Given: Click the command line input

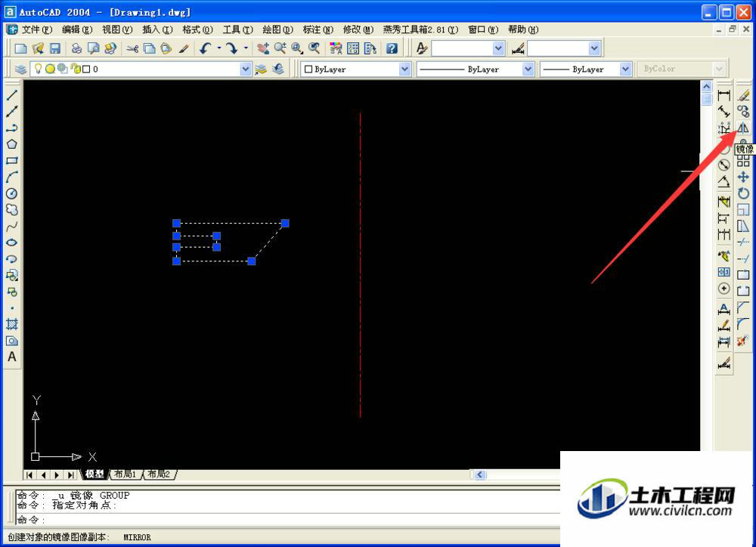Looking at the screenshot, I should click(x=288, y=520).
